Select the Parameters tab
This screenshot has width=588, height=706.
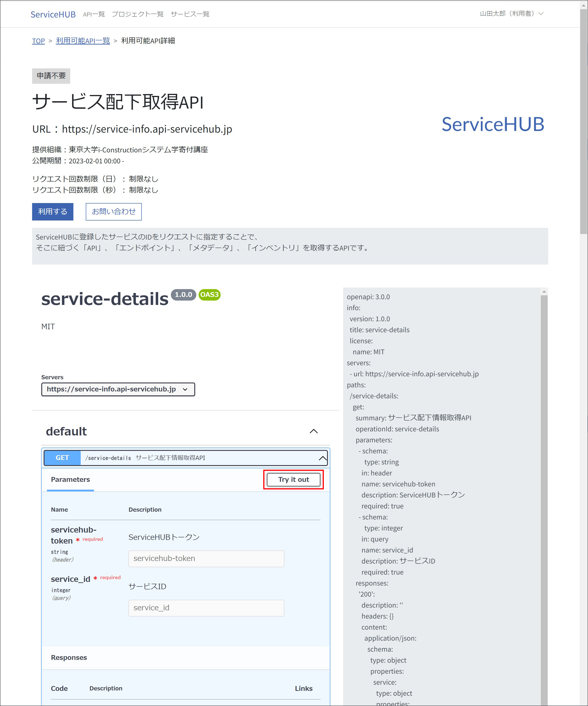(x=70, y=479)
